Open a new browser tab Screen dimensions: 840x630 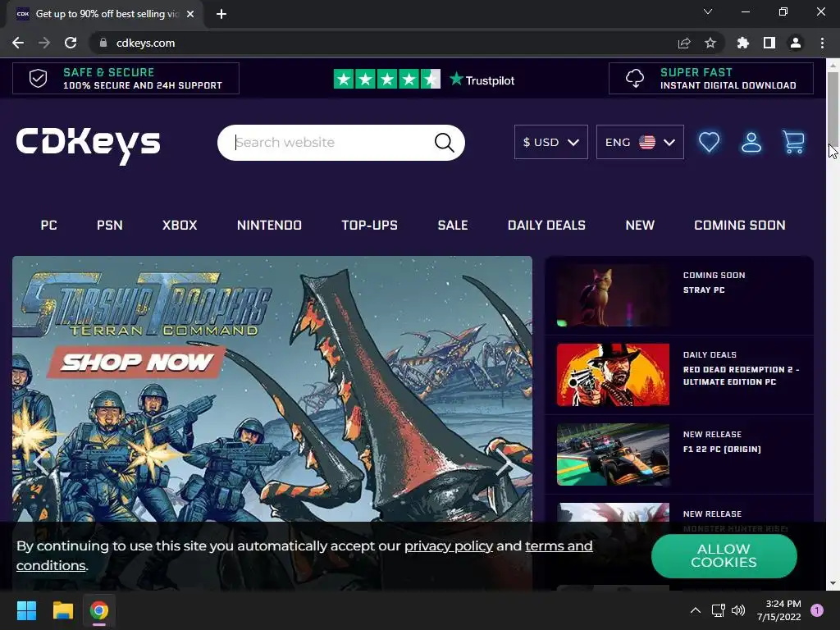[x=221, y=14]
